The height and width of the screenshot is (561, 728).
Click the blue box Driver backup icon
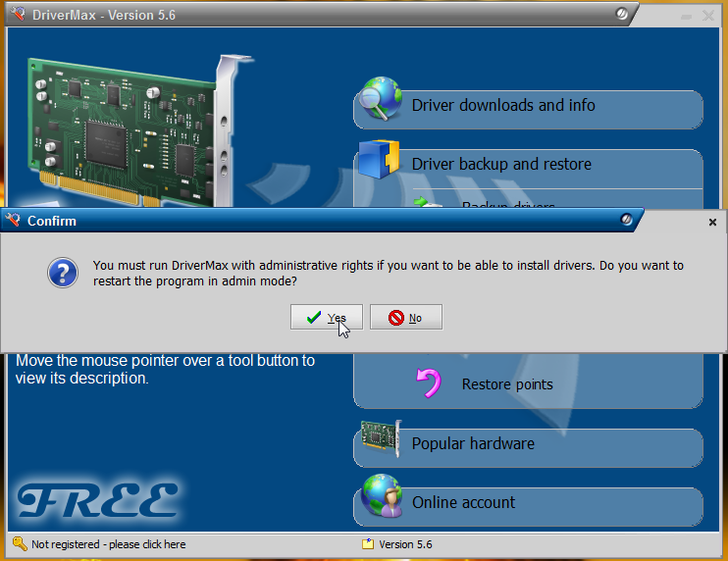click(380, 161)
